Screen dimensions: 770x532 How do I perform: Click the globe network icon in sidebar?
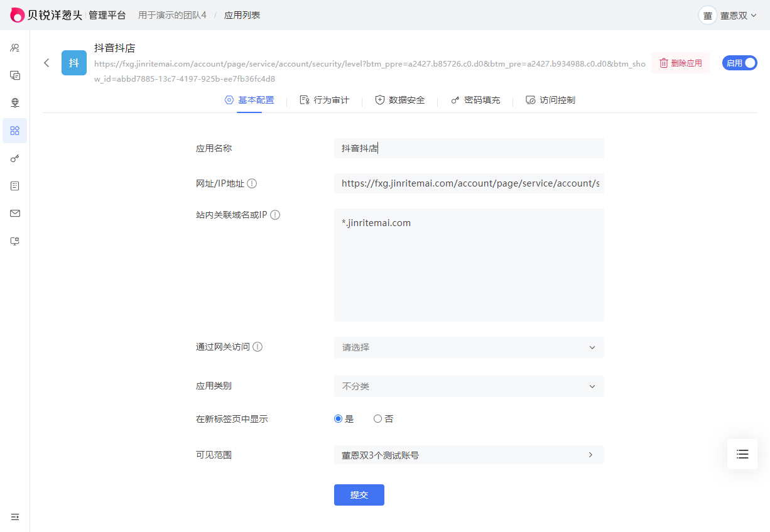coord(15,103)
